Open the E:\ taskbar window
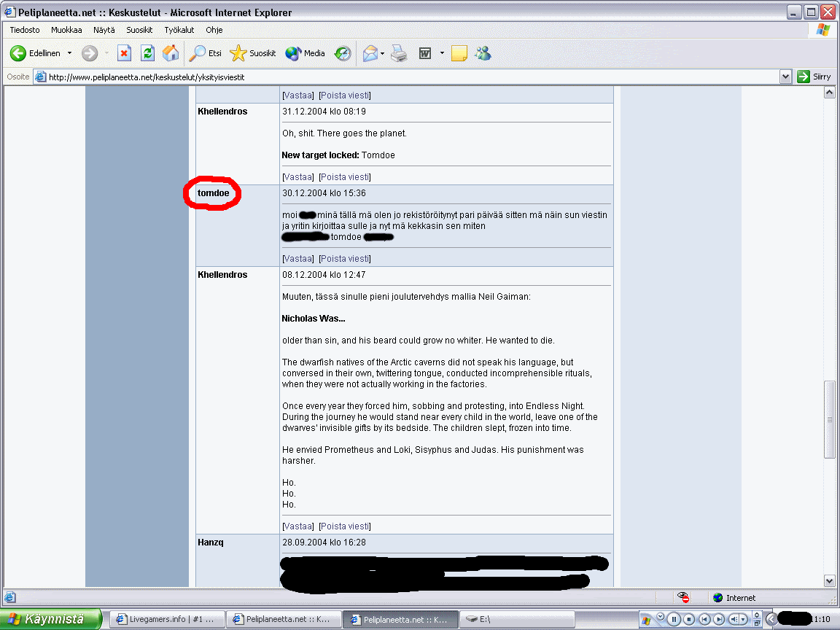 click(518, 619)
